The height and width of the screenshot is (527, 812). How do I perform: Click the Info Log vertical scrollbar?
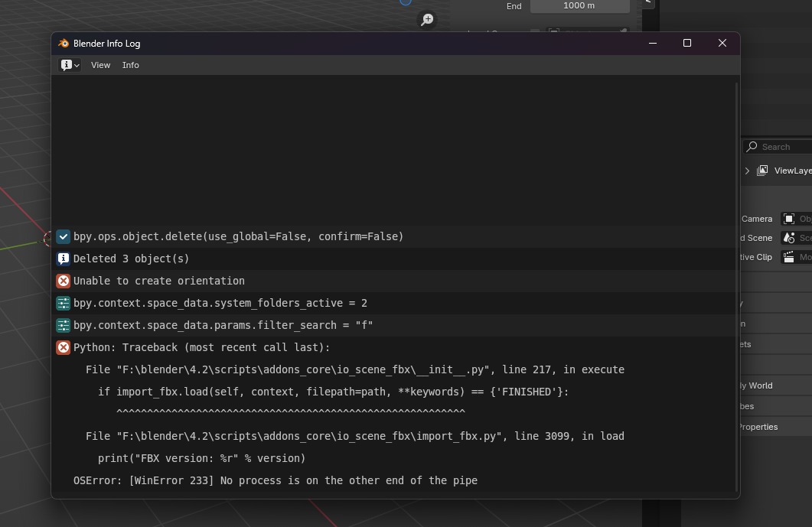pyautogui.click(x=736, y=287)
